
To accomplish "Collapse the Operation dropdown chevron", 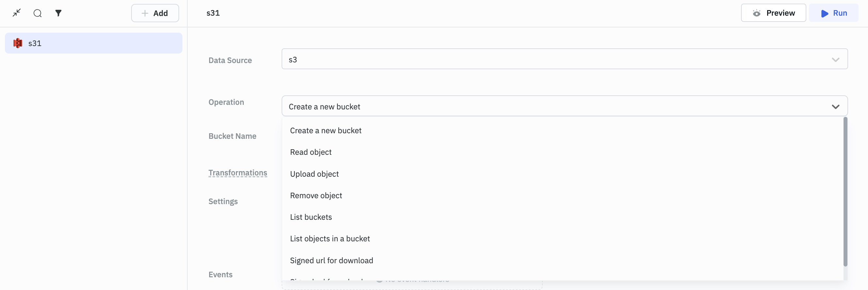I will click(x=835, y=106).
